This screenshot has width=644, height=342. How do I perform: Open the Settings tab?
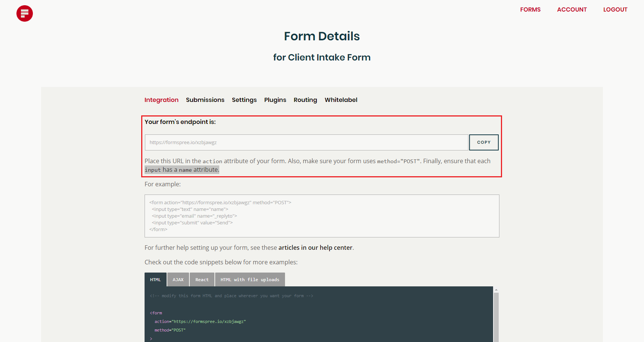(x=244, y=100)
